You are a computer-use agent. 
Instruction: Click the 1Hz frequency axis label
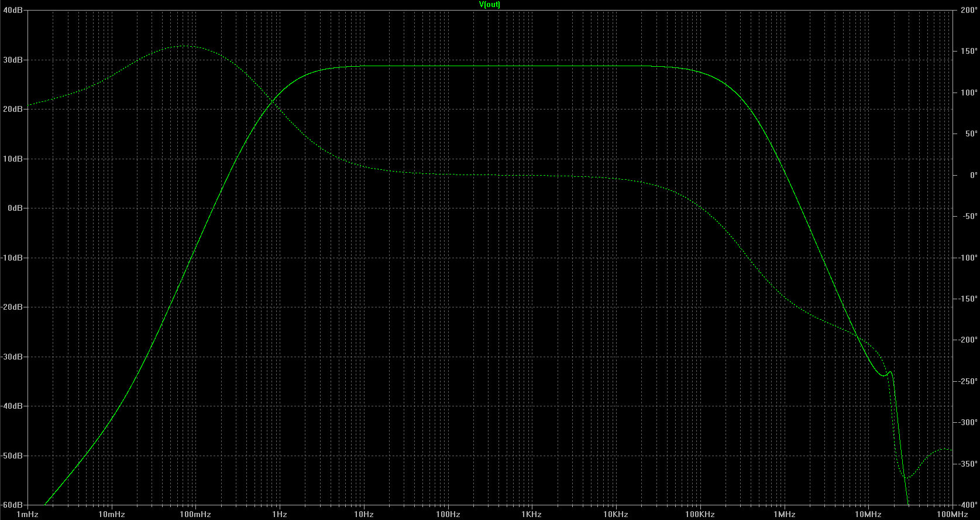tap(280, 515)
